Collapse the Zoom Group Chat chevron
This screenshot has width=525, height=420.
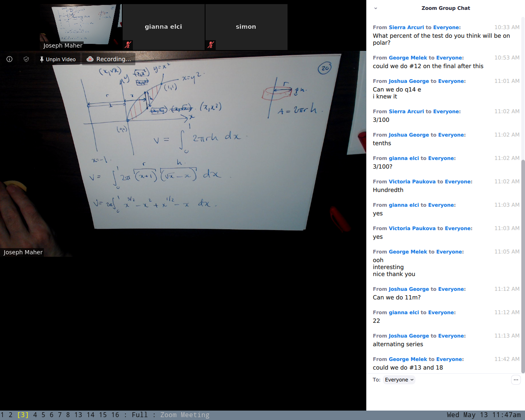[375, 8]
